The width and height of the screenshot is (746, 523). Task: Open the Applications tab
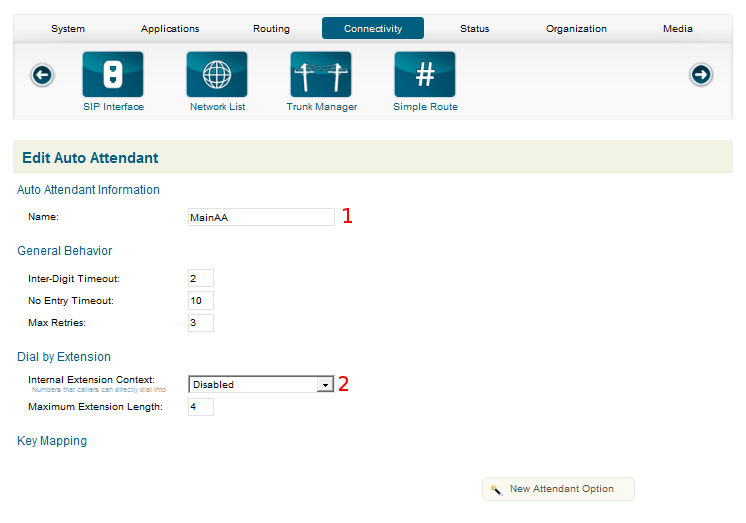(x=170, y=29)
